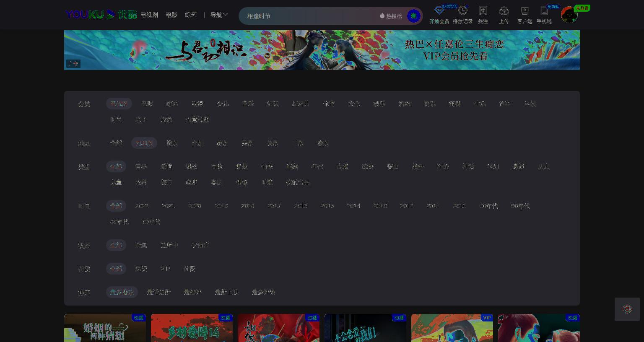Select 全集 status filter
The width and height of the screenshot is (644, 342).
(141, 245)
